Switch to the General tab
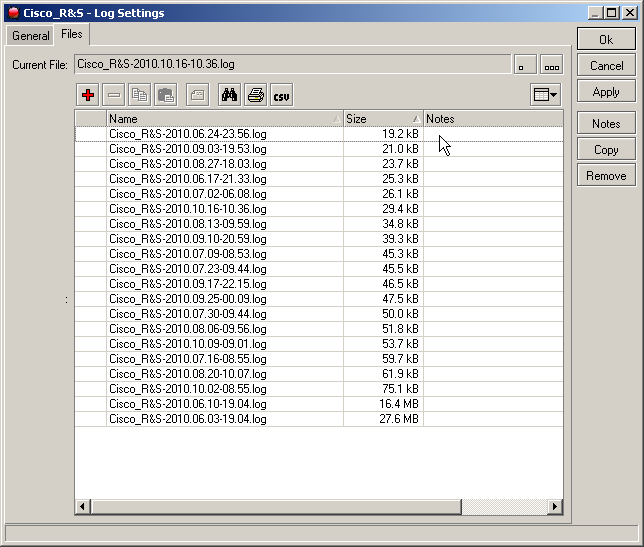Image resolution: width=644 pixels, height=547 pixels. (x=30, y=36)
